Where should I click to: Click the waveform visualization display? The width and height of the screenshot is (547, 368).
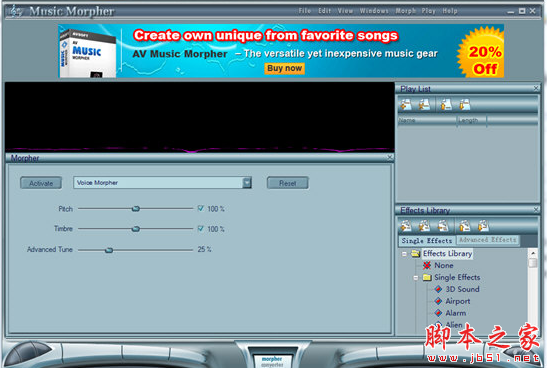pyautogui.click(x=200, y=118)
